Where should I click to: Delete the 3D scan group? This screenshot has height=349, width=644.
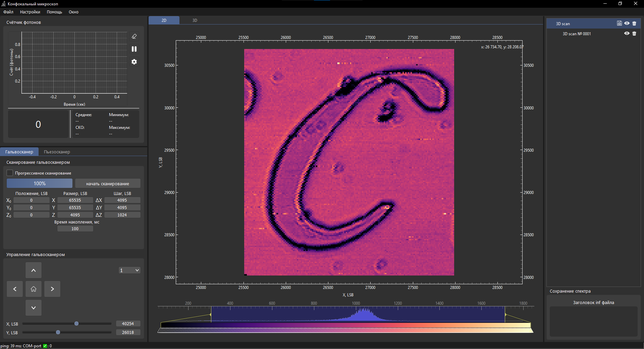pyautogui.click(x=634, y=23)
